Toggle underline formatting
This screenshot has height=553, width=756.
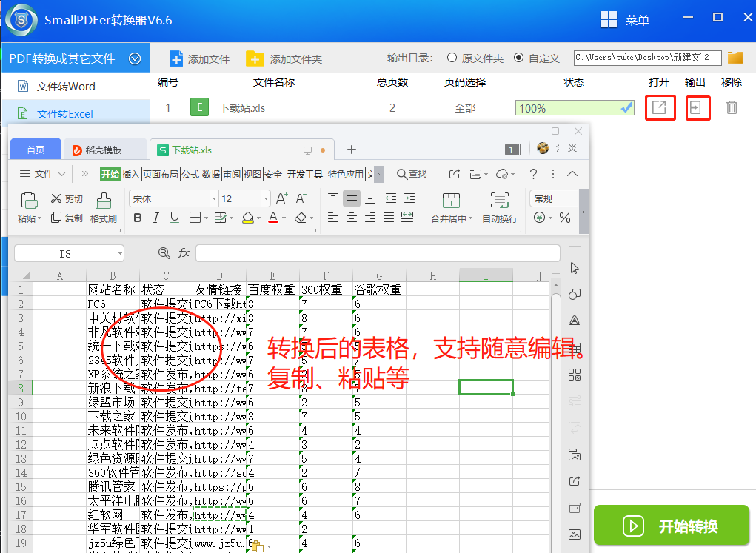coord(175,218)
